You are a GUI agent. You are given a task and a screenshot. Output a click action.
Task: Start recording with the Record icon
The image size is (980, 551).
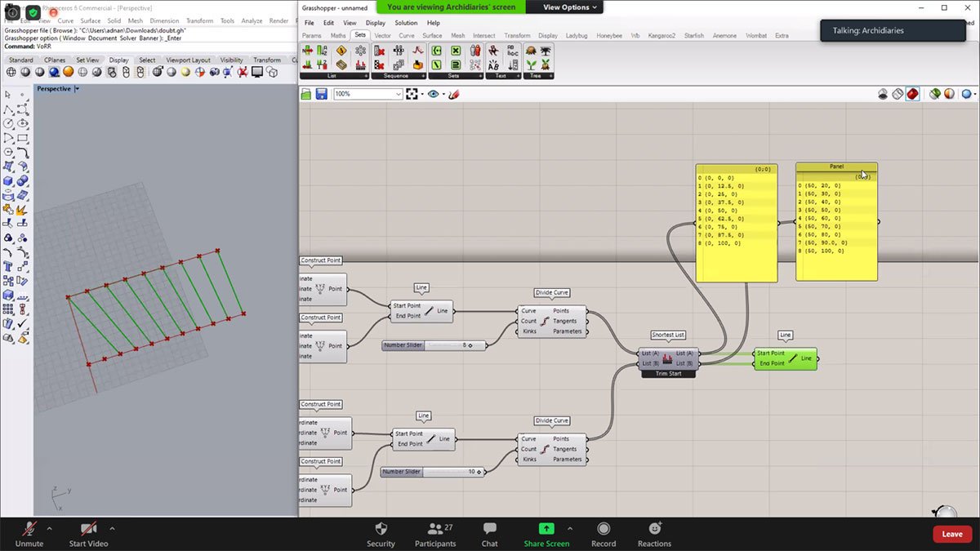click(604, 534)
